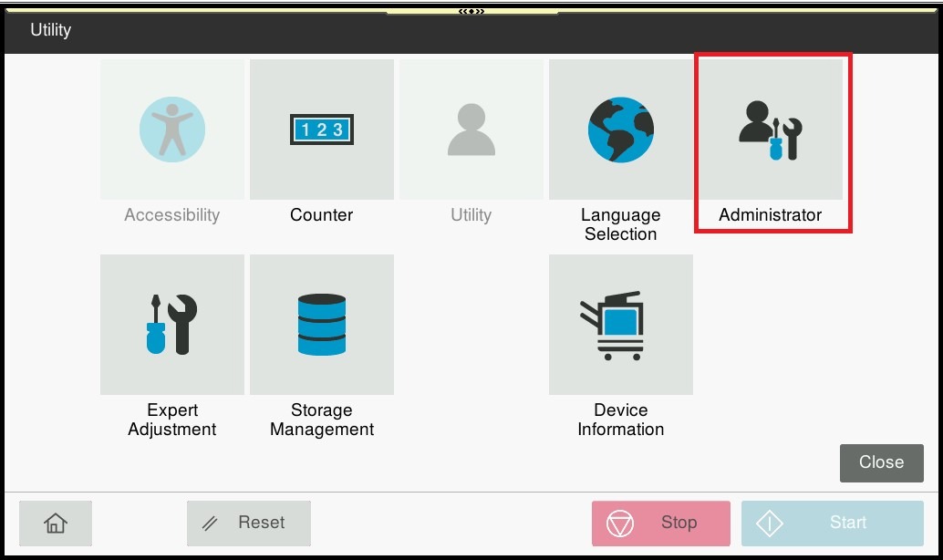The width and height of the screenshot is (943, 560).
Task: Go to the home screen icon
Action: 56,524
